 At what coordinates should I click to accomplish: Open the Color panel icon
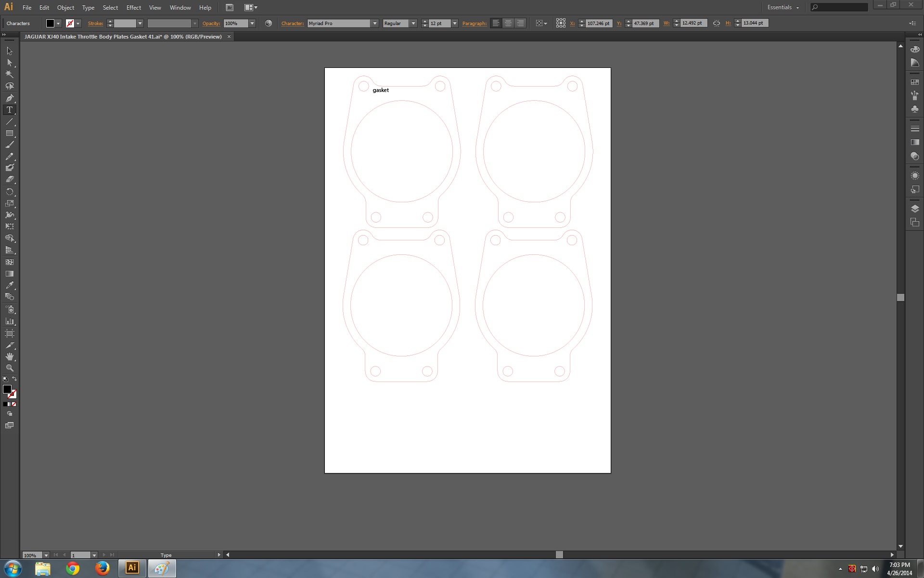pos(915,49)
